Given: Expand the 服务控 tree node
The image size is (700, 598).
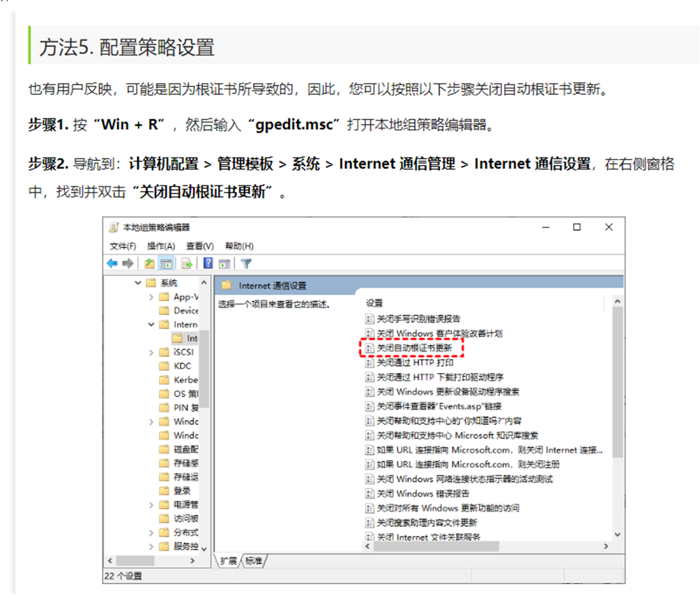Looking at the screenshot, I should click(x=151, y=546).
